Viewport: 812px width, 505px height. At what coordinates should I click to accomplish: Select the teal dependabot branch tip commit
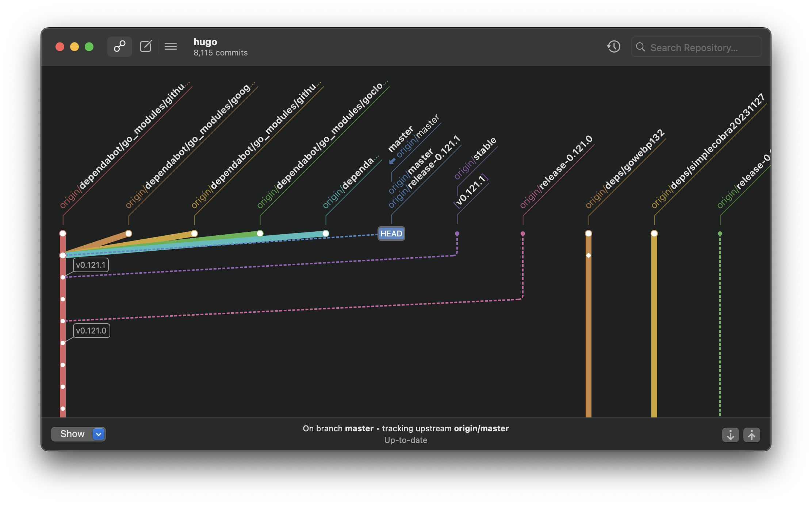coord(326,234)
